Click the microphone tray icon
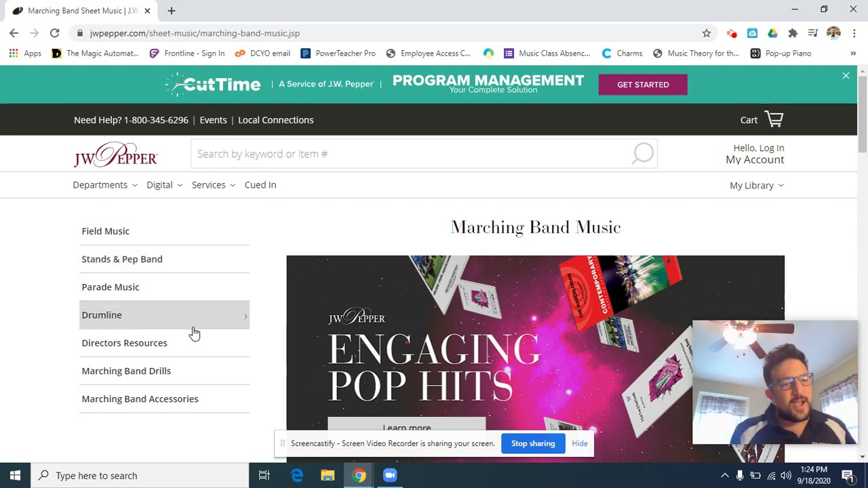The height and width of the screenshot is (488, 868). click(740, 476)
